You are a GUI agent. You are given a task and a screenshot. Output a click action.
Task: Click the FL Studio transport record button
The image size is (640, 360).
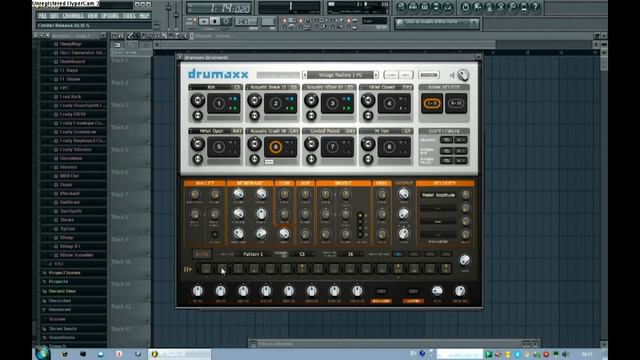coord(226,21)
